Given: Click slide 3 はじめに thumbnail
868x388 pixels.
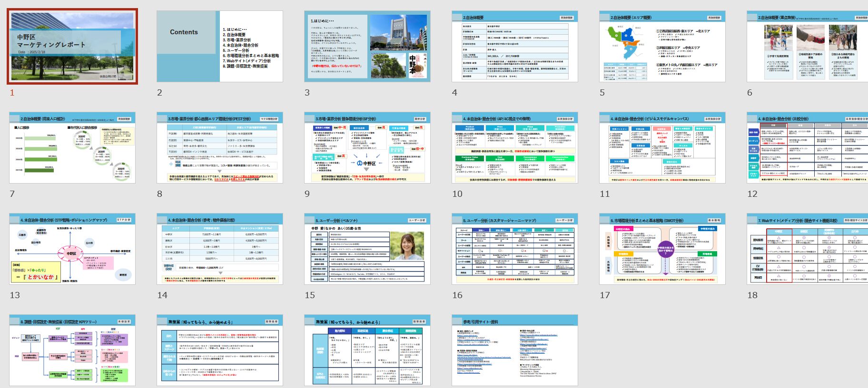Looking at the screenshot, I should point(367,47).
